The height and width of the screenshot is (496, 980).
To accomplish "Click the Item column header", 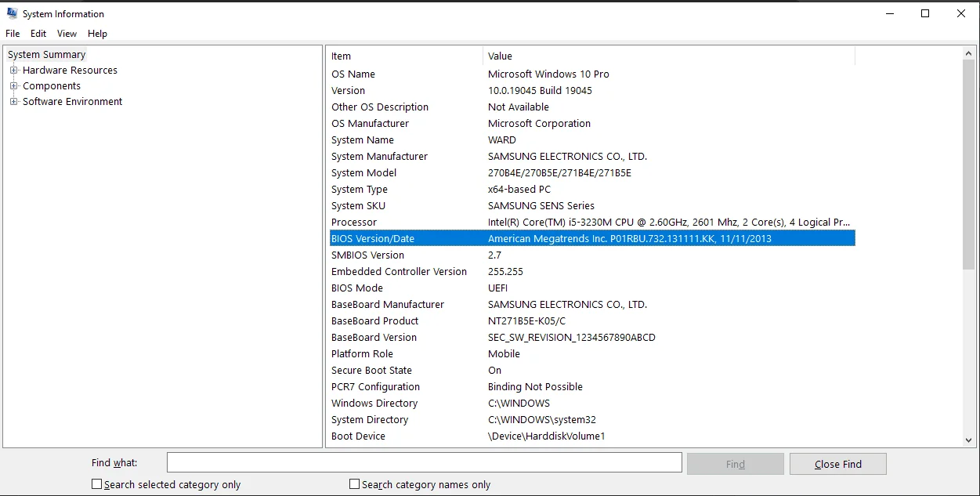I will [405, 56].
